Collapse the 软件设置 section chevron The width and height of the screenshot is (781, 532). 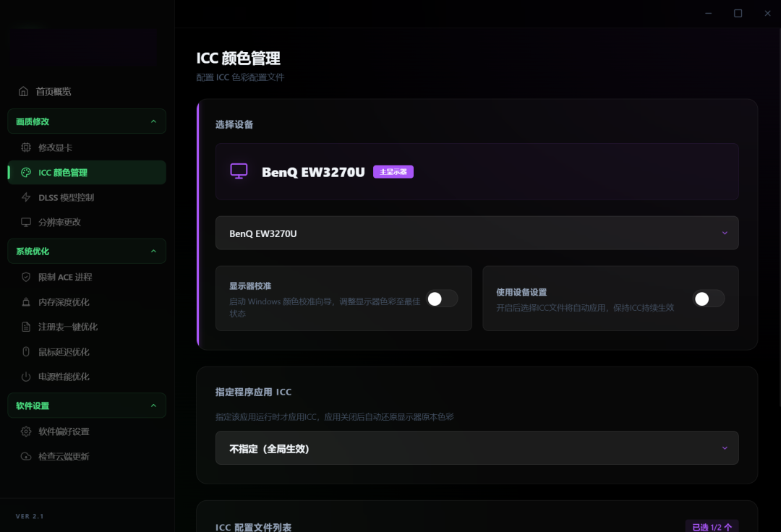(x=153, y=406)
